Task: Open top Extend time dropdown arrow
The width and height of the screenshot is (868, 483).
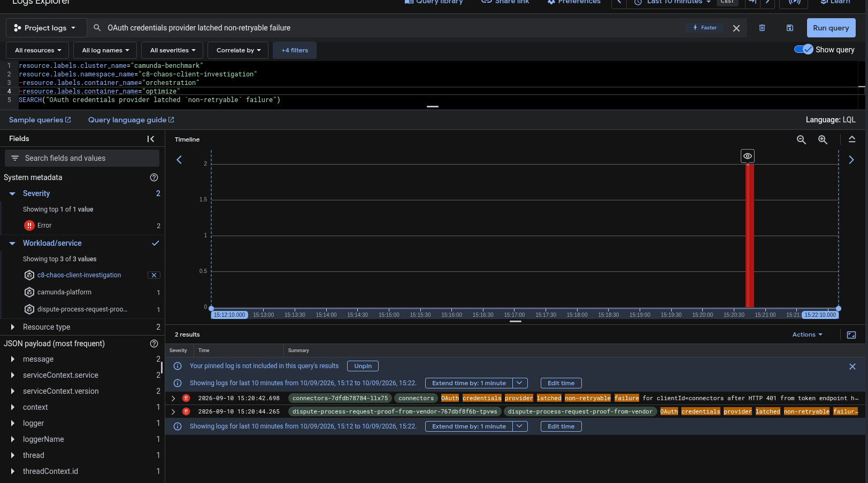Action: coord(520,383)
